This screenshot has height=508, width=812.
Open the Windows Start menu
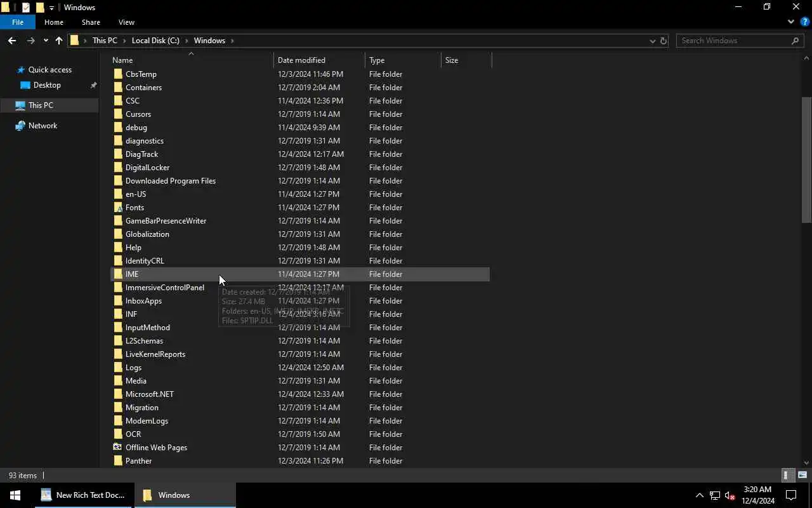point(15,495)
